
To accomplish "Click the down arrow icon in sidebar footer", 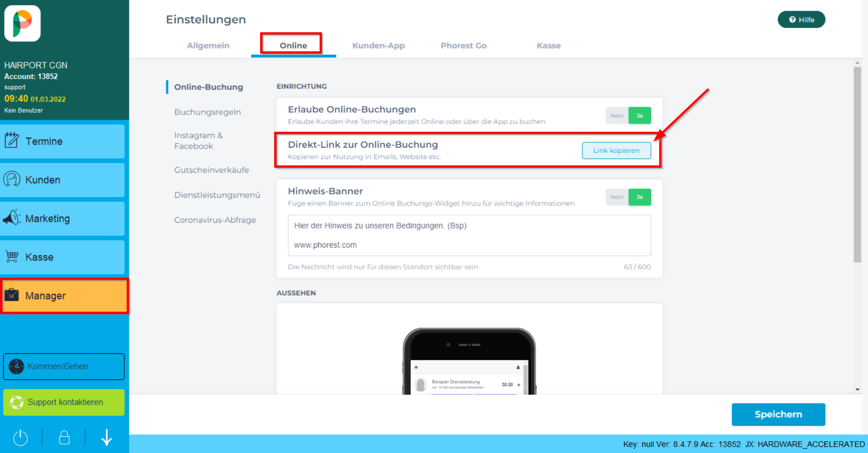I will point(107,438).
